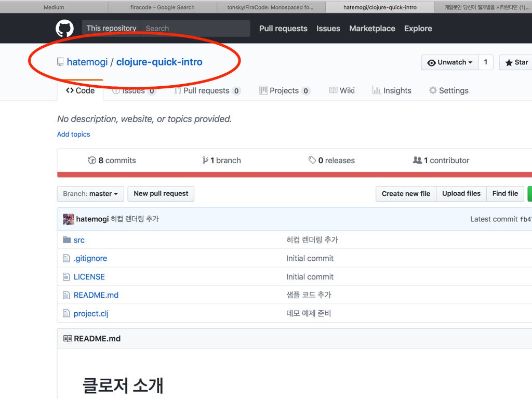Open latest commit message 히컵 렌더링 추가
Image resolution: width=532 pixels, height=399 pixels.
click(x=135, y=219)
